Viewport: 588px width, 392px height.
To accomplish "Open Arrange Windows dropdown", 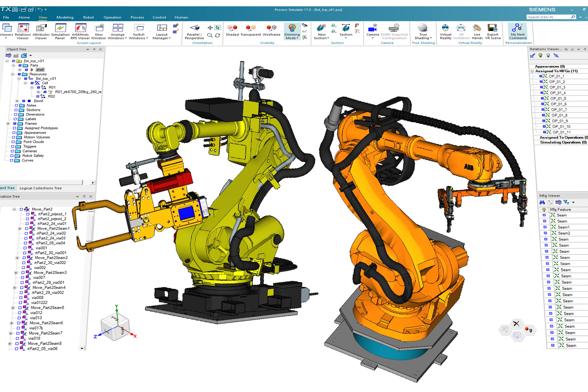I will click(x=117, y=32).
